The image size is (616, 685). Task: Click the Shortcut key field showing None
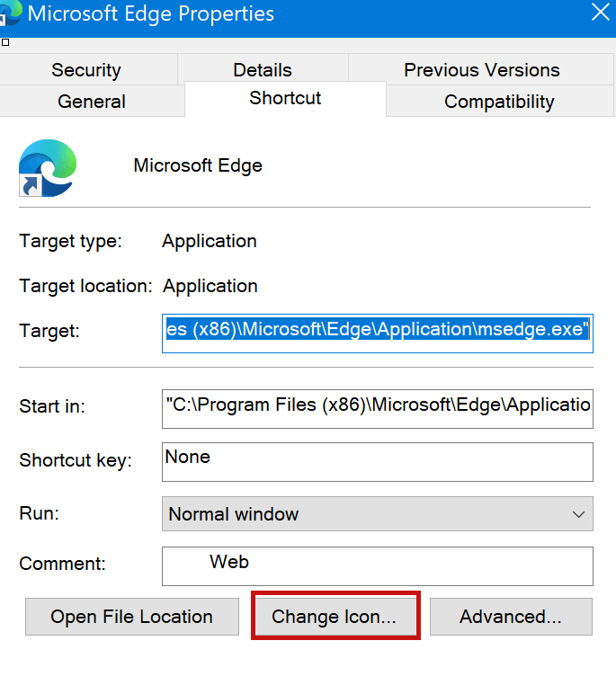378,462
